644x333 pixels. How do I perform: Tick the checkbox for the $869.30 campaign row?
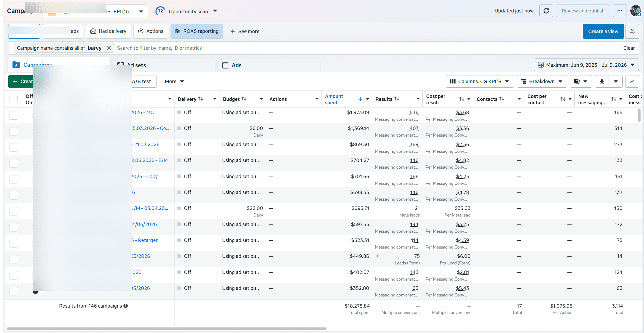(x=14, y=147)
